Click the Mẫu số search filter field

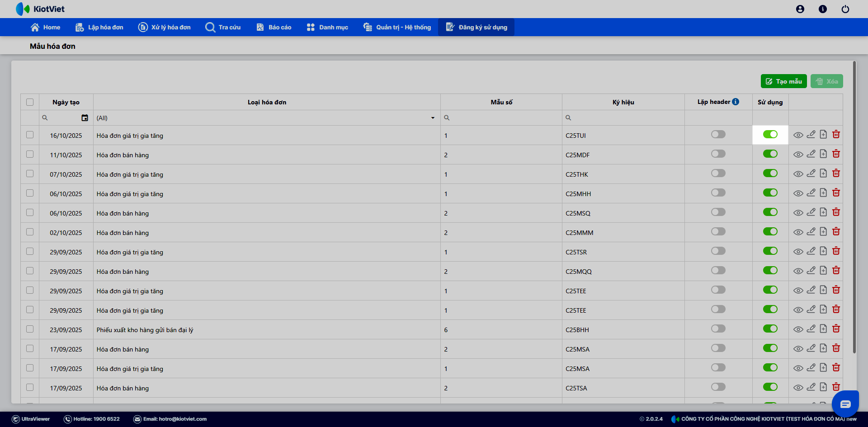click(501, 118)
